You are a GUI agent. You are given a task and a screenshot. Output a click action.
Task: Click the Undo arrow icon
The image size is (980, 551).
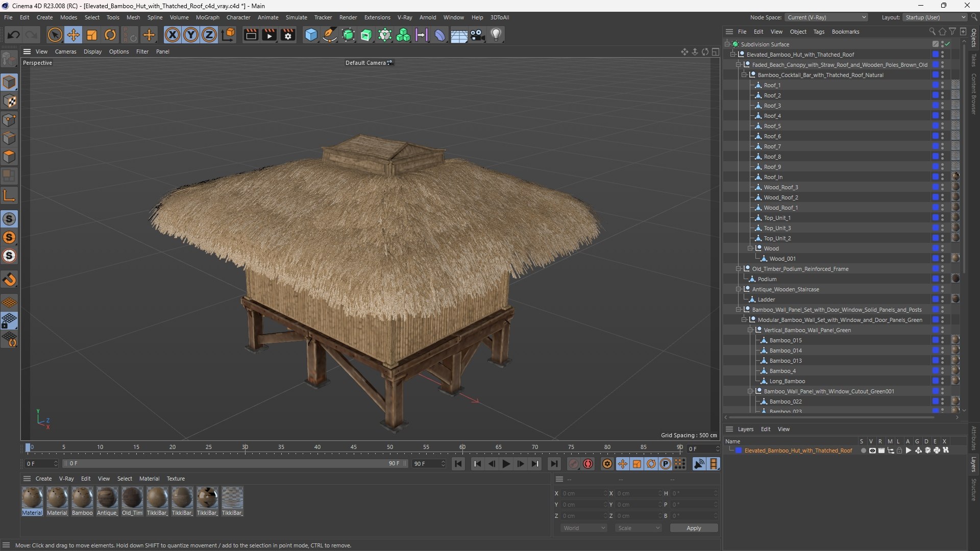[14, 35]
